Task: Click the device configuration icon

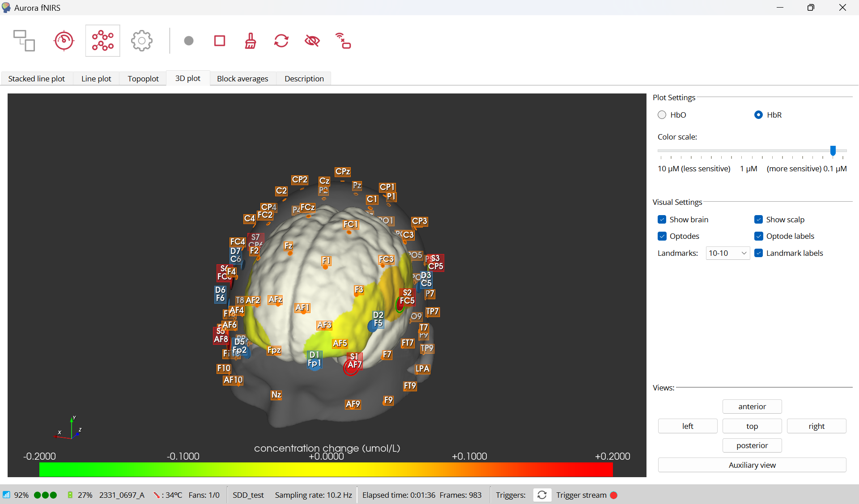Action: (x=24, y=41)
